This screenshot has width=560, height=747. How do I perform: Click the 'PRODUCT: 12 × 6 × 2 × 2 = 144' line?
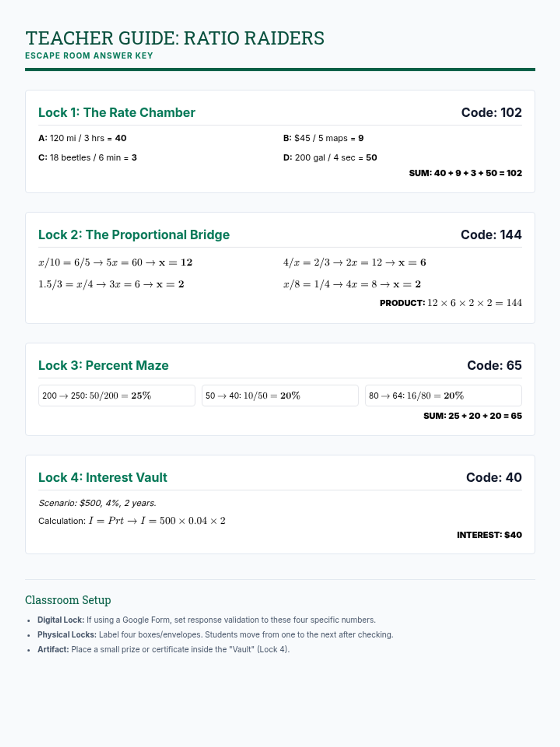(450, 303)
